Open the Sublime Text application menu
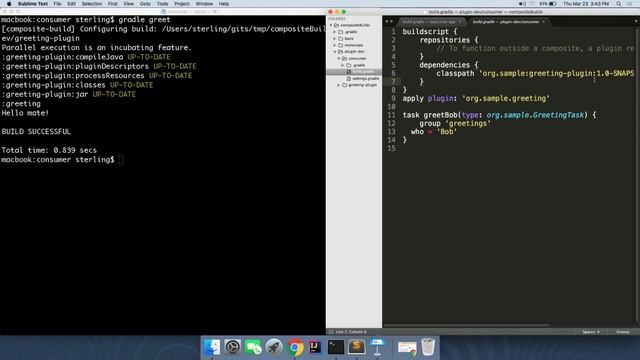 (33, 4)
